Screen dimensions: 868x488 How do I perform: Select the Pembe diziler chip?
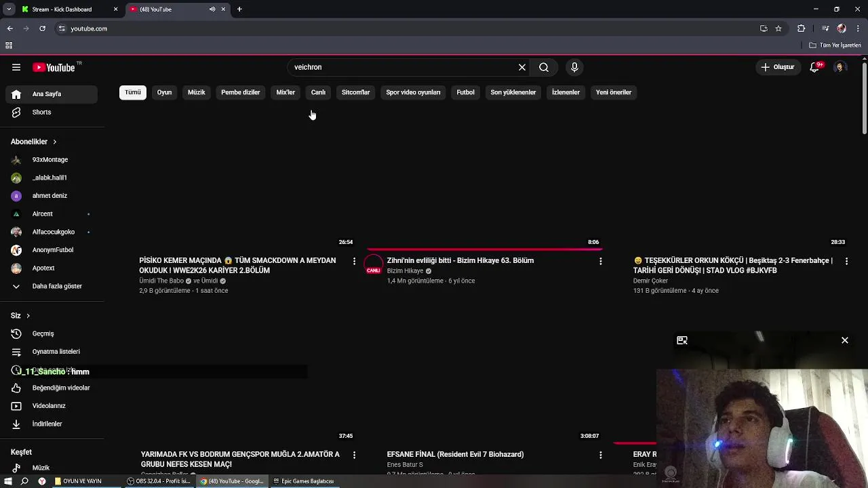[x=241, y=92]
